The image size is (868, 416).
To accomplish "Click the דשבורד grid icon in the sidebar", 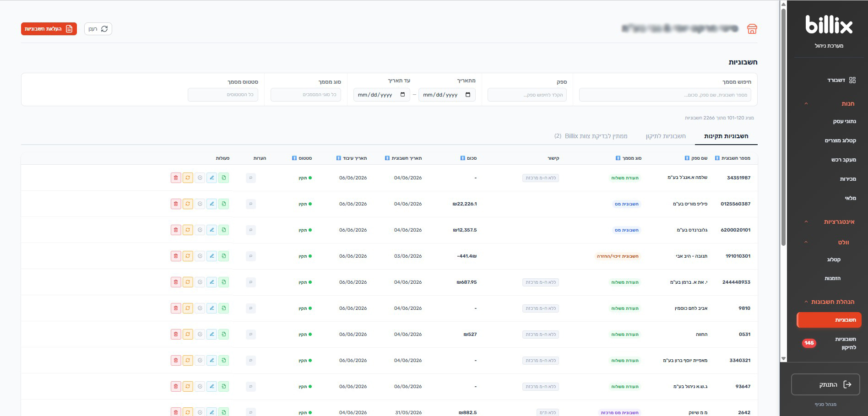I will tap(852, 80).
